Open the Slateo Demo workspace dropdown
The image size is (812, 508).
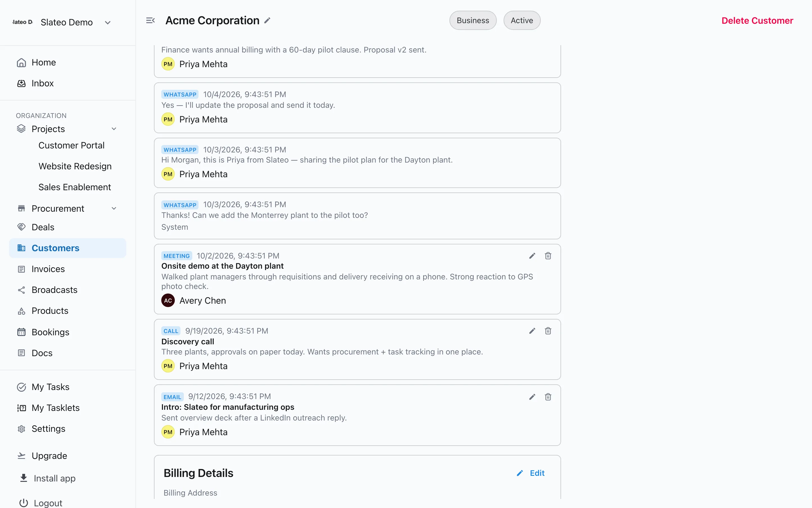[108, 23]
